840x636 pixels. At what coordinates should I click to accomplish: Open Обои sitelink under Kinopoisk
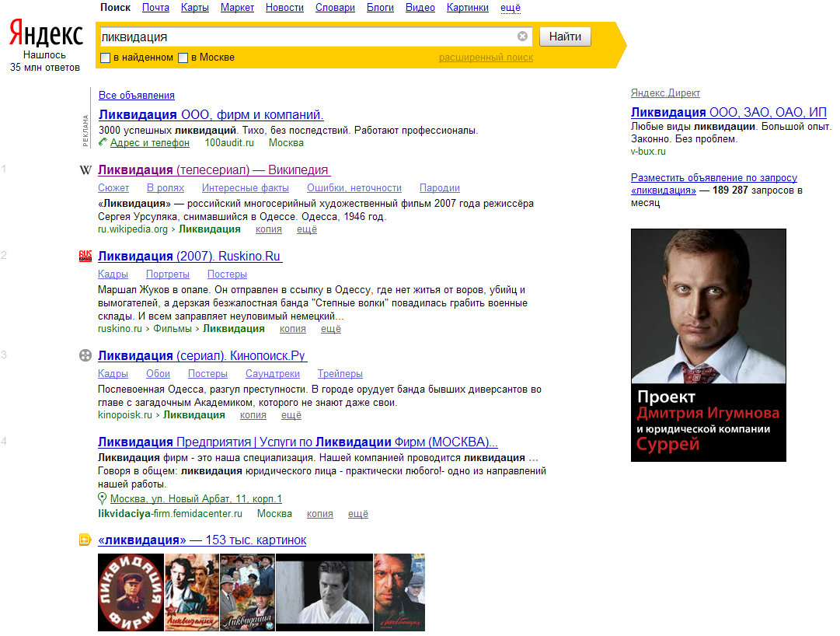[x=158, y=374]
